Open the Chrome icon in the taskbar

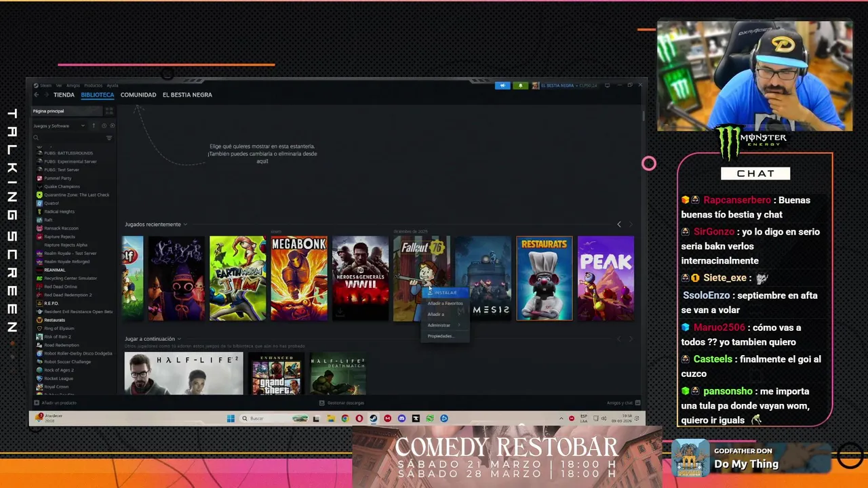click(344, 418)
